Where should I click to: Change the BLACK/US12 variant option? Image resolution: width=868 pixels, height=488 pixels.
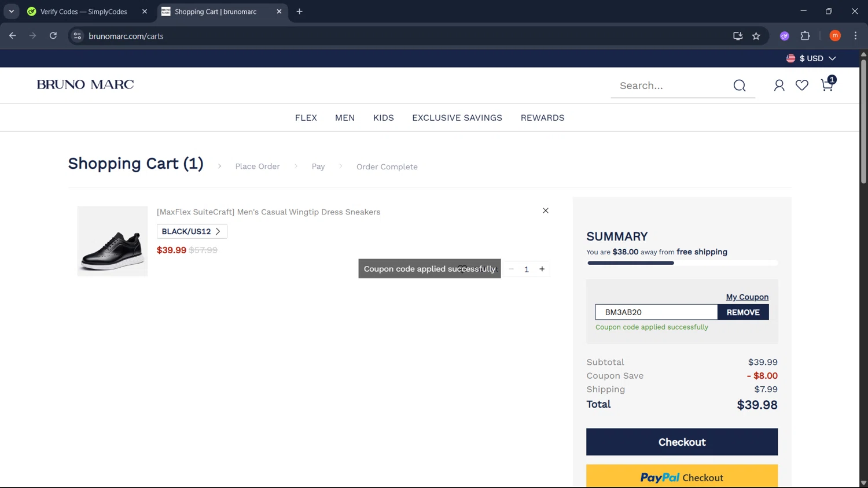192,231
